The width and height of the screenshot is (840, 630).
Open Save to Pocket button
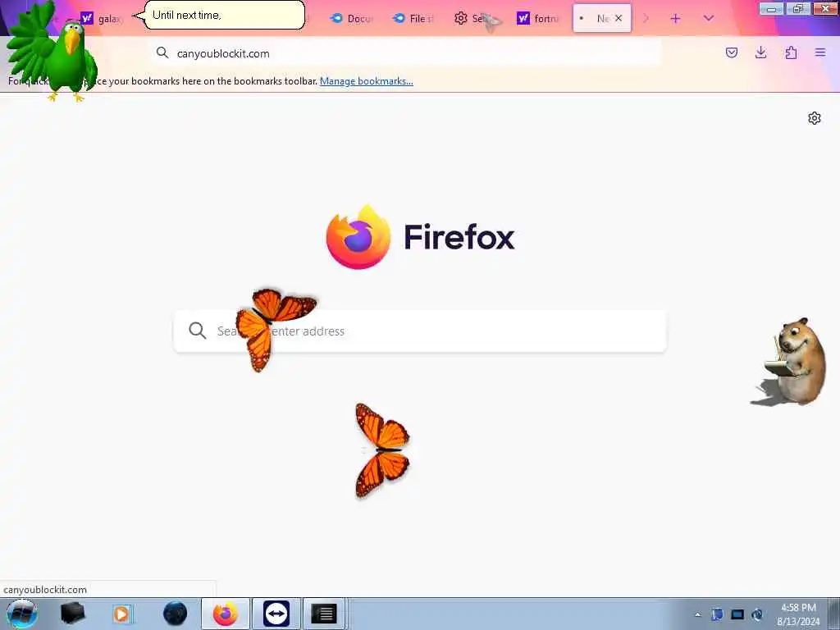pyautogui.click(x=731, y=52)
